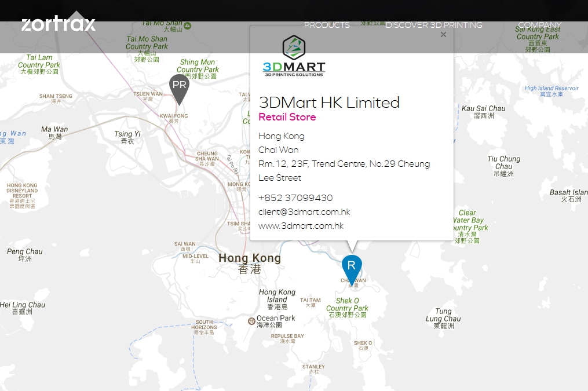Click the Hong Kong city label on map
The height and width of the screenshot is (391, 588).
pyautogui.click(x=250, y=264)
